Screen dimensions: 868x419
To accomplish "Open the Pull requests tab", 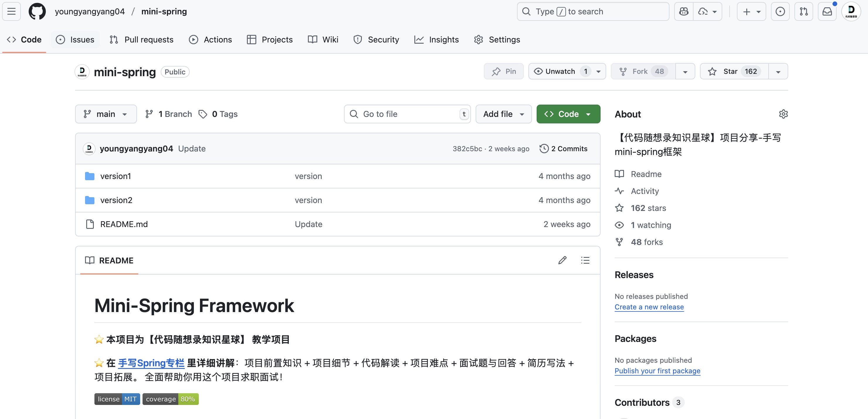I will click(142, 39).
